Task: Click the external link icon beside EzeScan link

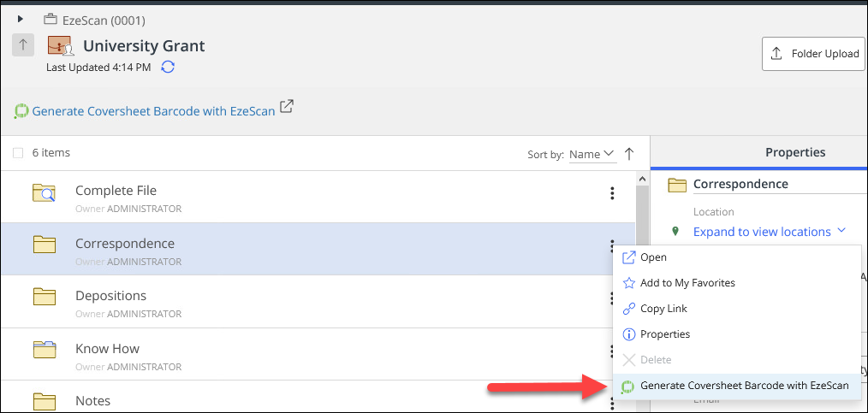Action: pos(288,107)
